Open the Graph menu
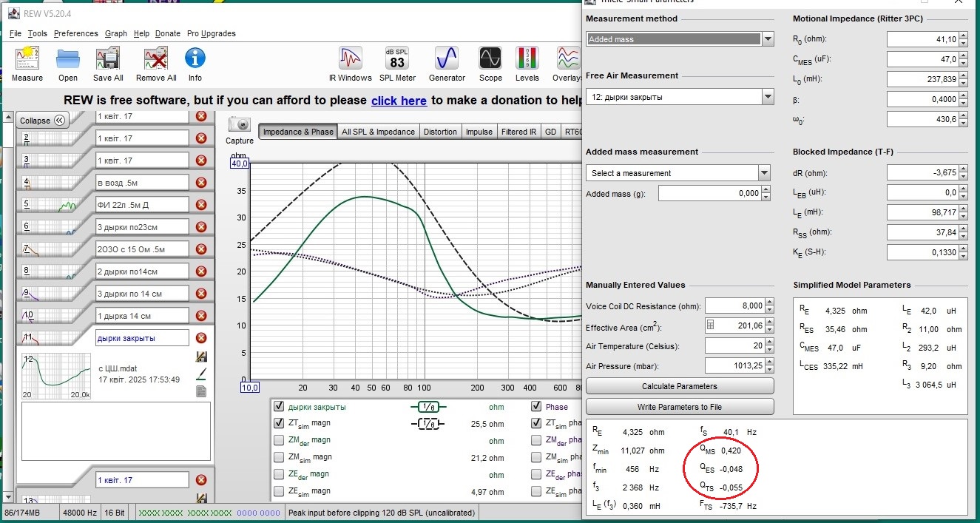The image size is (980, 523). 116,33
